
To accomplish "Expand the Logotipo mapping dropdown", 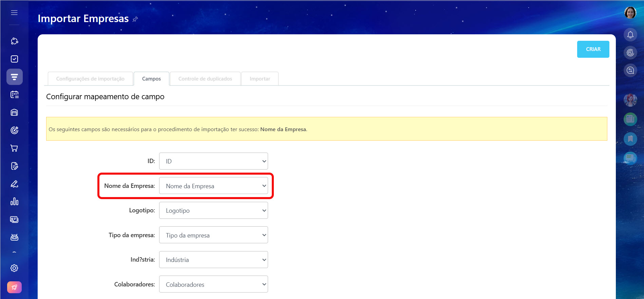I will [x=213, y=210].
